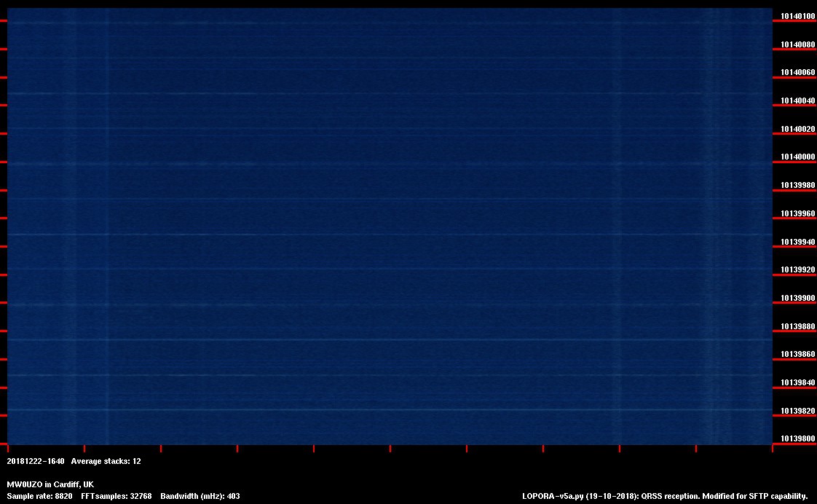The image size is (817, 504).
Task: Select the Bandwidth (mHz): 403 text
Action: (x=200, y=496)
